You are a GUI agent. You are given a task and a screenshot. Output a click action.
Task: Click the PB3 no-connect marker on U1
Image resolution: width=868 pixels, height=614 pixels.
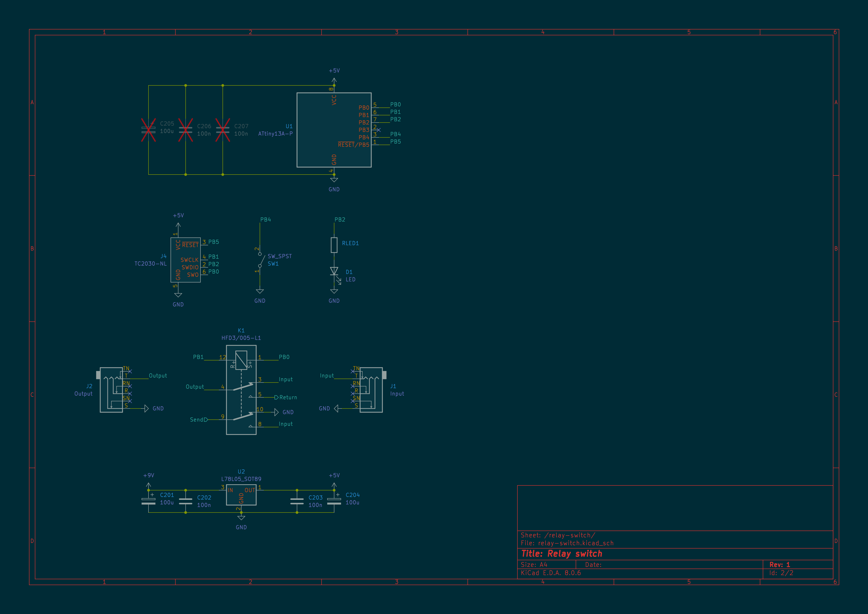click(x=378, y=130)
